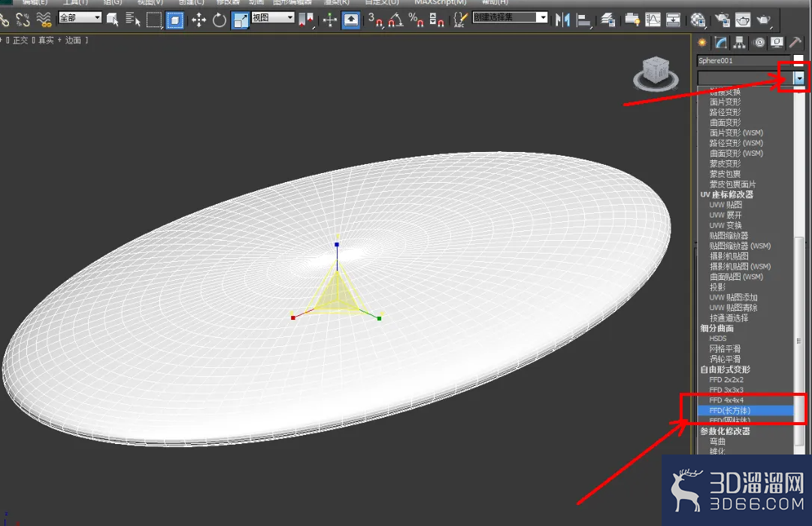Choose UVW 展开 modifier
Image resolution: width=812 pixels, height=526 pixels.
pos(745,215)
